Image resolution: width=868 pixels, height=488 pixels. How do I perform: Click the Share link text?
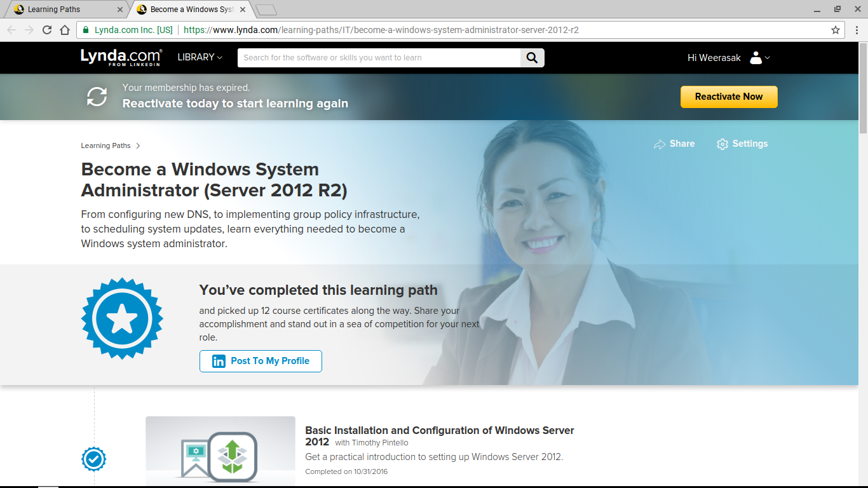coord(682,144)
